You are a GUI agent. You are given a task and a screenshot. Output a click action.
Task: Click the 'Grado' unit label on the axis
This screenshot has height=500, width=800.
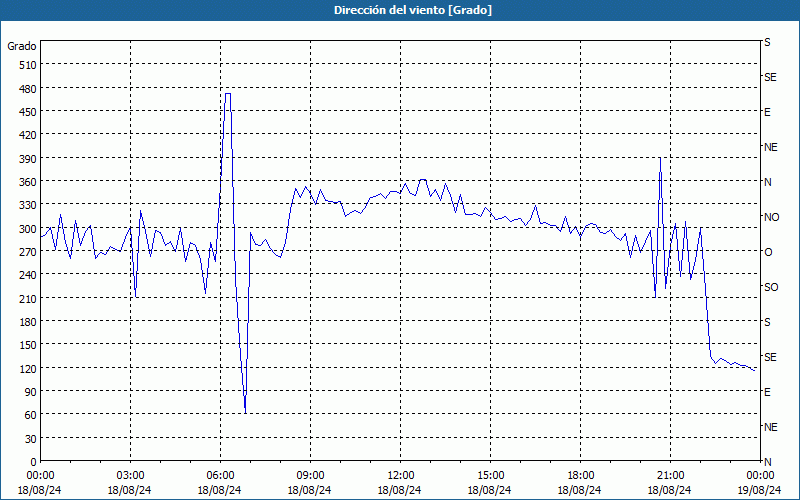click(x=22, y=46)
